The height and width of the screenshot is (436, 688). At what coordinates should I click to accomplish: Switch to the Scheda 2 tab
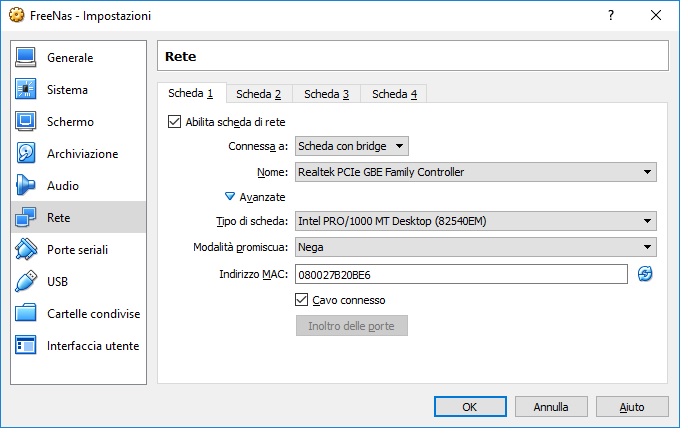(258, 94)
